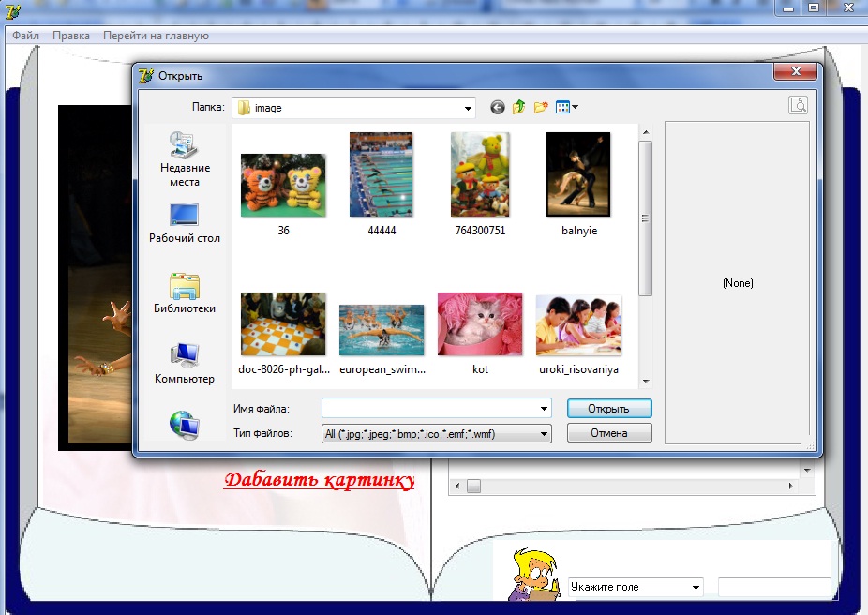Click the dancer photo in main window

[96, 277]
